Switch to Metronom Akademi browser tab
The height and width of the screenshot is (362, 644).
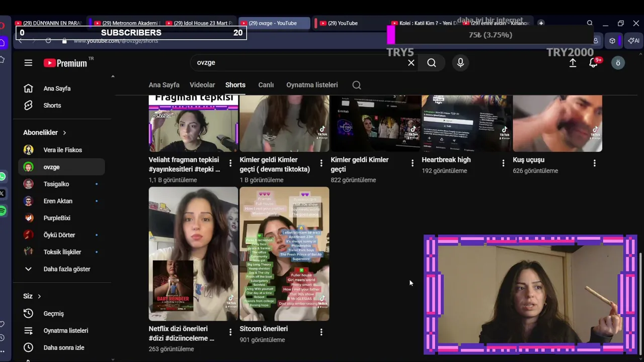pos(127,23)
